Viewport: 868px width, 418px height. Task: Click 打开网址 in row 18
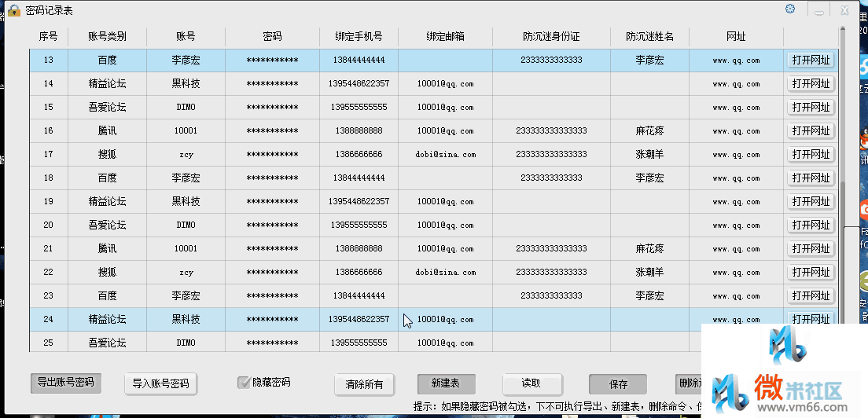[811, 178]
